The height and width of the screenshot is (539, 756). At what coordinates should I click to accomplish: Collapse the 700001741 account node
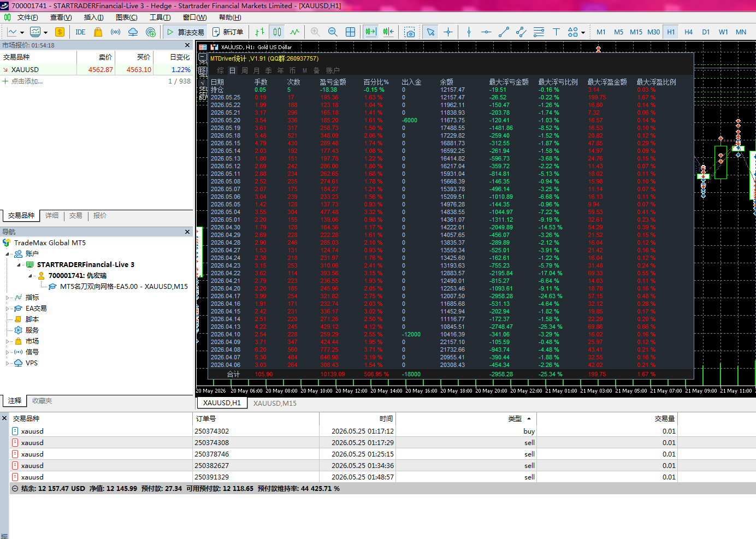[31, 276]
